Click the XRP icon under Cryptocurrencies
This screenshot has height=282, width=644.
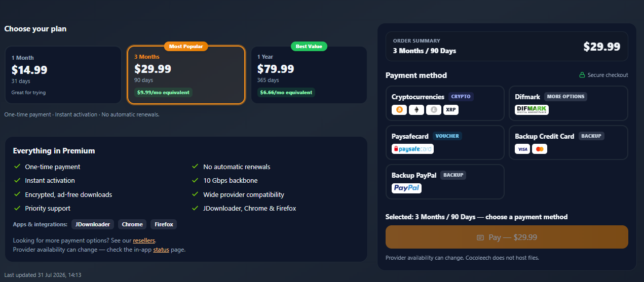click(x=451, y=110)
